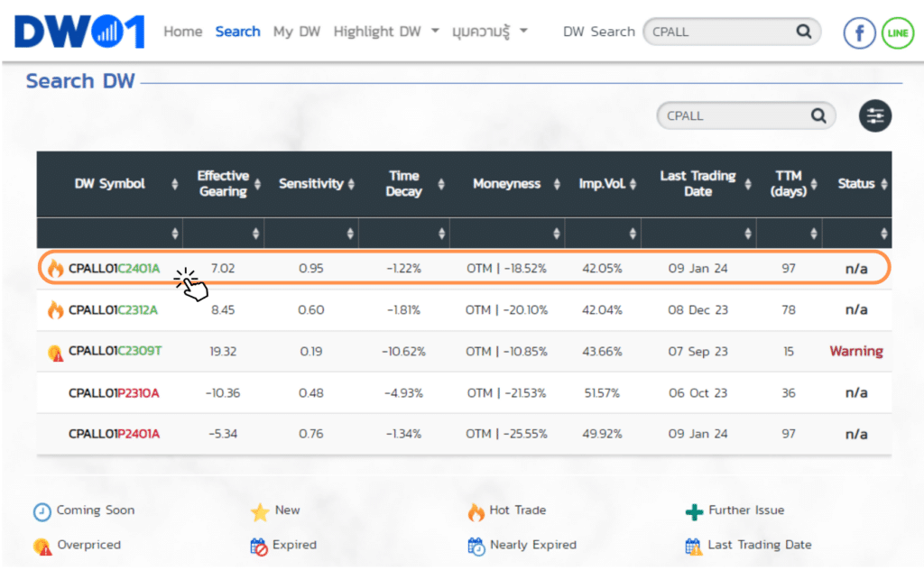Click magnifier icon in top DW Search box
The height and width of the screenshot is (570, 924).
pyautogui.click(x=803, y=32)
